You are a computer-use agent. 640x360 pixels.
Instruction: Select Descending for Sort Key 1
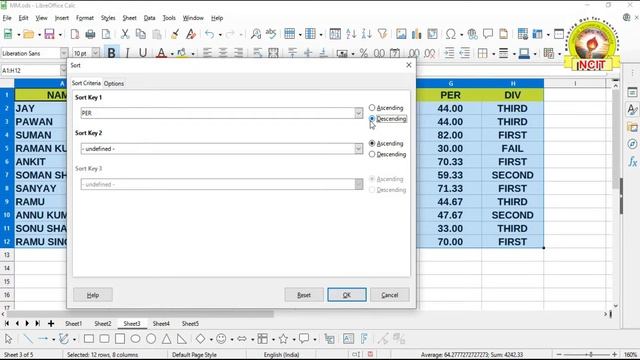[387, 119]
